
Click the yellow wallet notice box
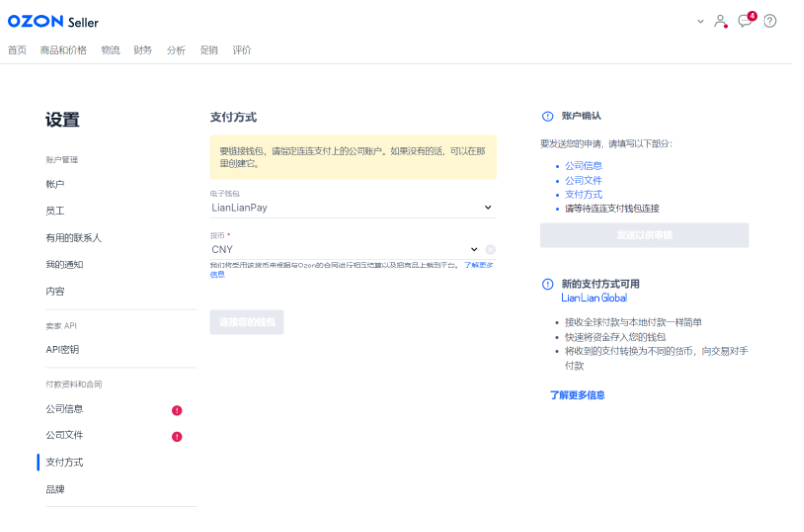354,157
